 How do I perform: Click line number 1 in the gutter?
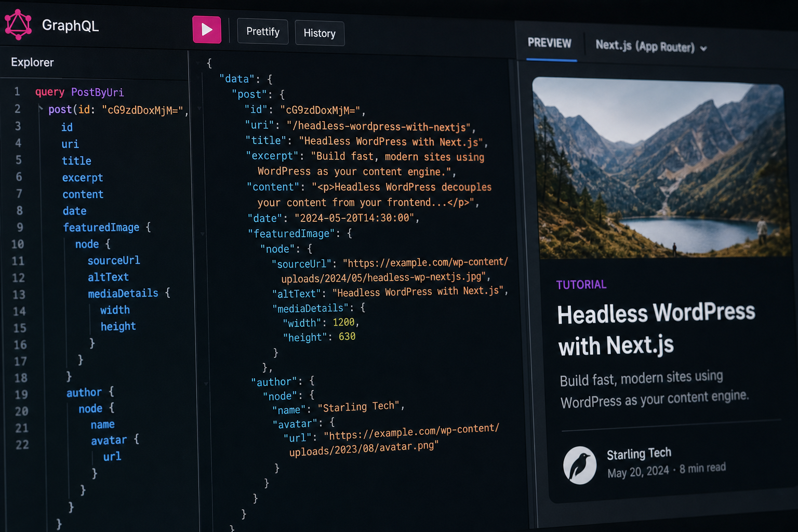[17, 92]
